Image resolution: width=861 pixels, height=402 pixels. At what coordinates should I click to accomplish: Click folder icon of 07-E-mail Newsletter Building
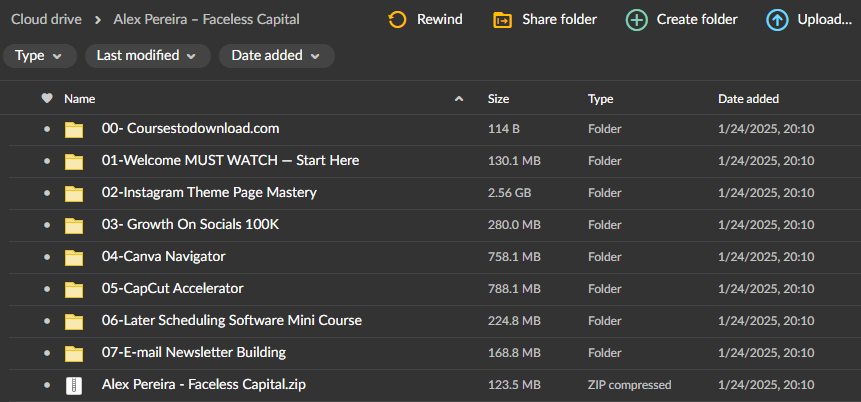[x=74, y=353]
